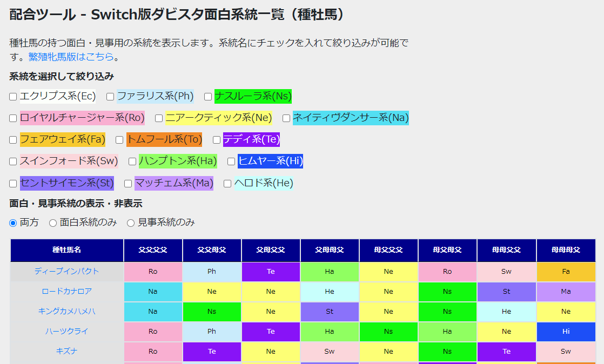Screen dimensions: 604x364
Task: Click the 面白・見事系統の表示・非表示 heading
Action: tap(76, 204)
